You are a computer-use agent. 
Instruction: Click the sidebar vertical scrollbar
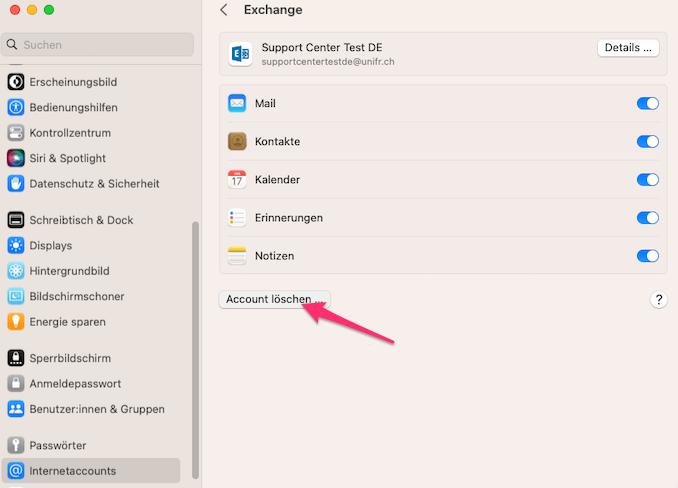196,350
